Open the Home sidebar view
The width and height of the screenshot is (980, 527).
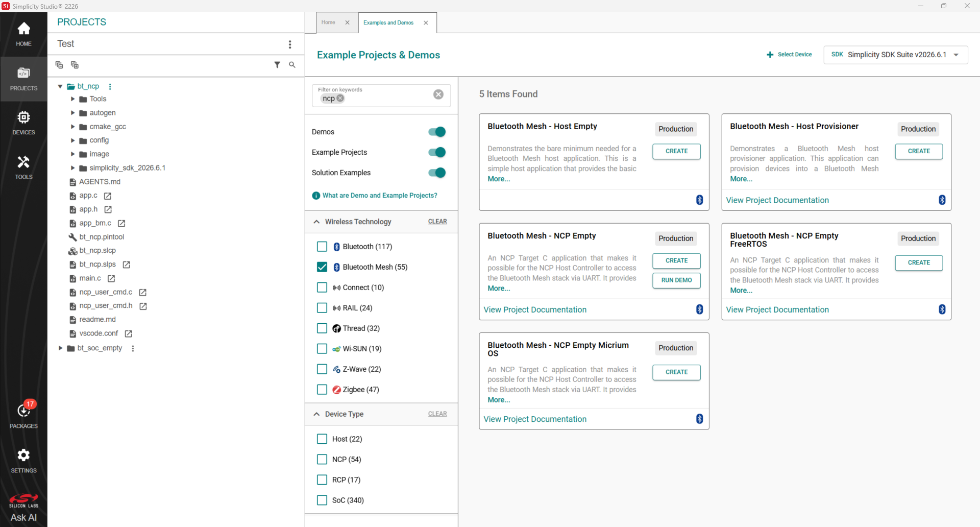(23, 34)
